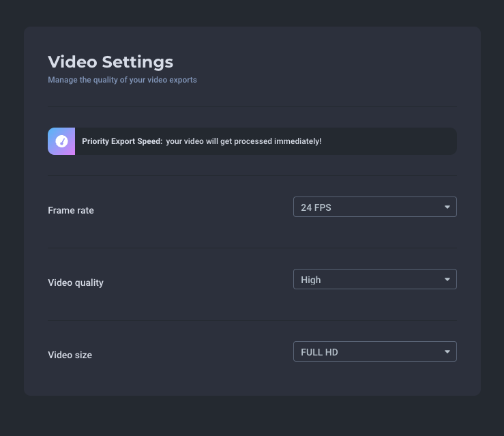Click the divider line below the subtitle

click(x=252, y=106)
